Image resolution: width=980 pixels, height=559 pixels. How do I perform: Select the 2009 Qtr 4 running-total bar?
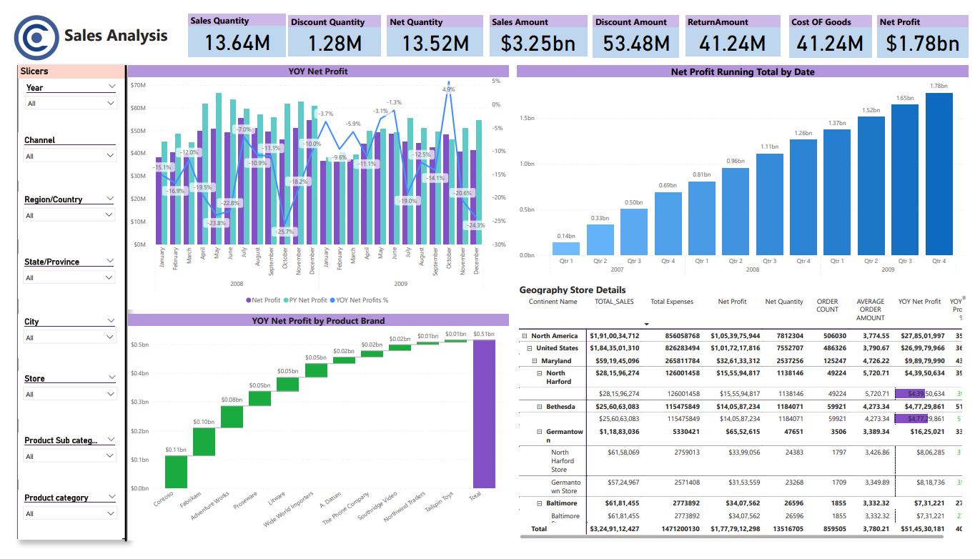[x=939, y=174]
